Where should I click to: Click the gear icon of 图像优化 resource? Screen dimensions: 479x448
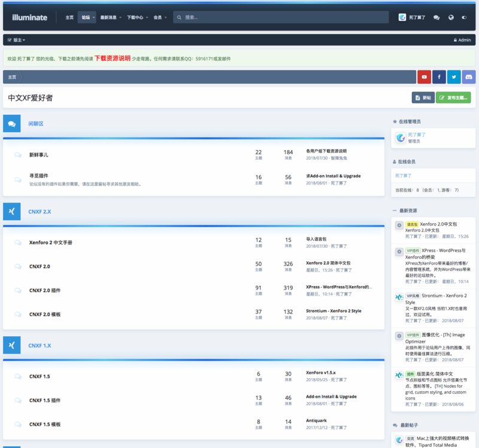coord(399,336)
